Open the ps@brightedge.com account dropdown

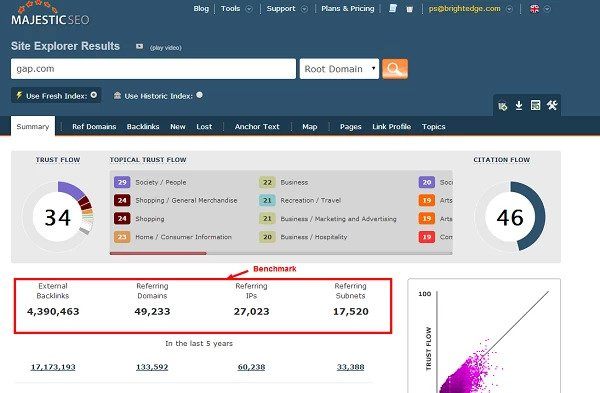(509, 9)
